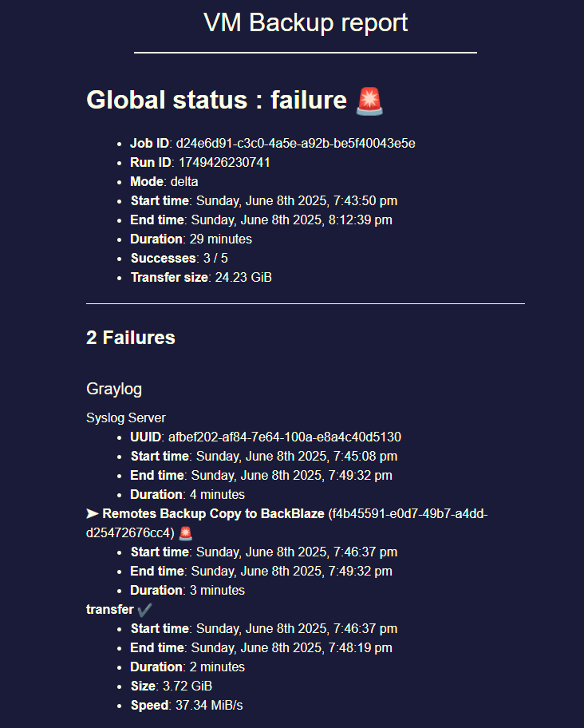The image size is (584, 728).
Task: Click the Duration 29 minutes line
Action: (x=191, y=239)
